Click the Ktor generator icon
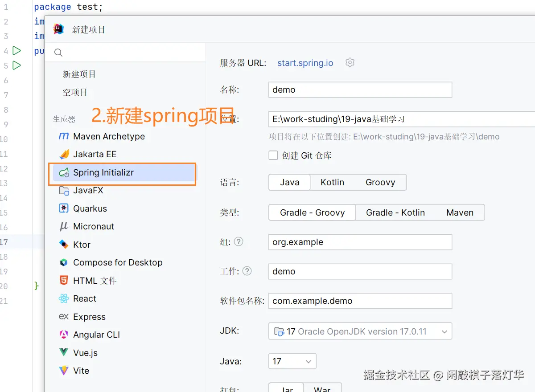 64,245
